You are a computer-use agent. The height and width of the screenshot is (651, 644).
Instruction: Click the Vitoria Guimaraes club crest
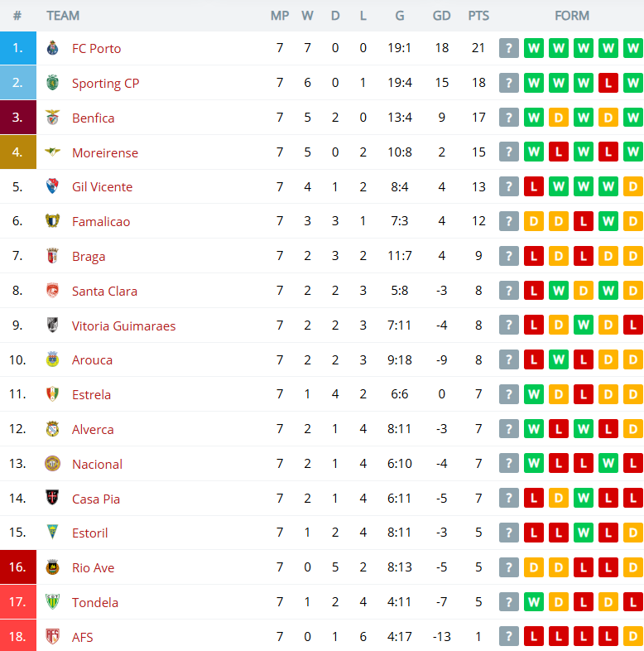(53, 325)
